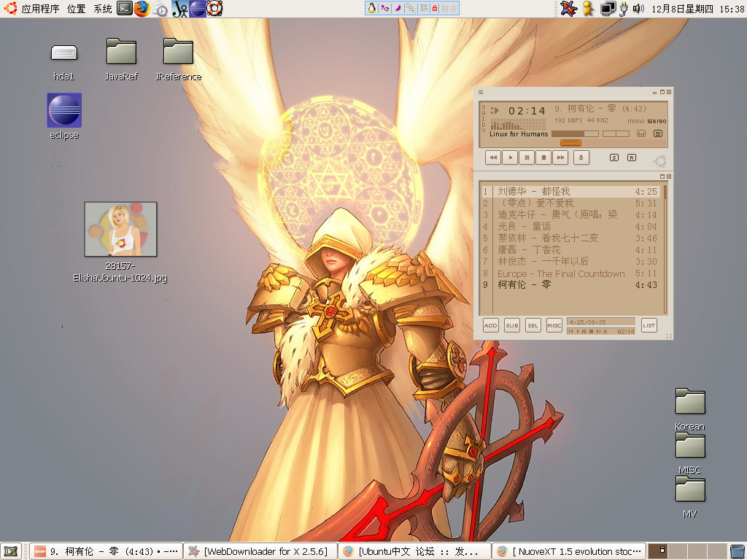Open the terminal launcher in top panel
Viewport: 747px width, 560px height.
(x=124, y=9)
